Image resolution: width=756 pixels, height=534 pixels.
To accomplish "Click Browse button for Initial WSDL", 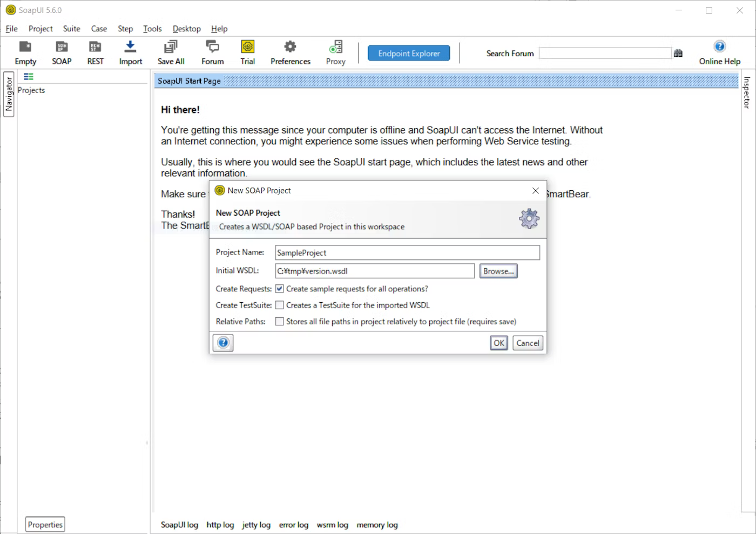I will point(498,271).
